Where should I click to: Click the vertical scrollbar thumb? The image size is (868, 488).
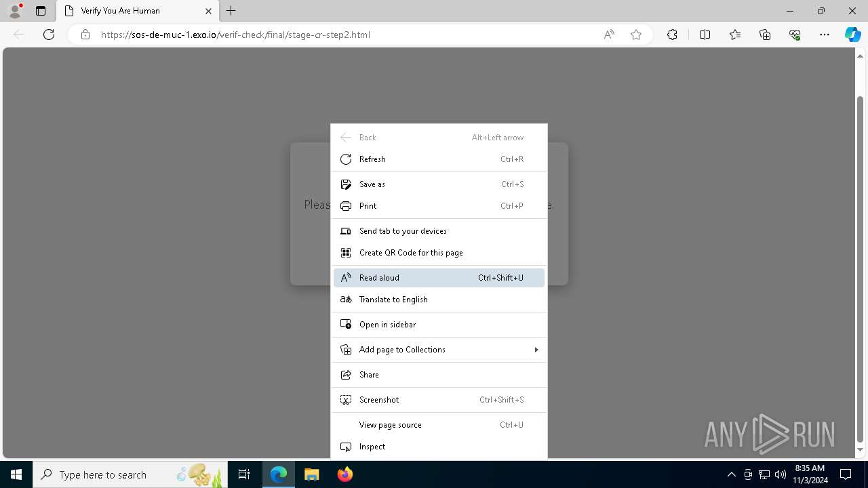(x=861, y=269)
